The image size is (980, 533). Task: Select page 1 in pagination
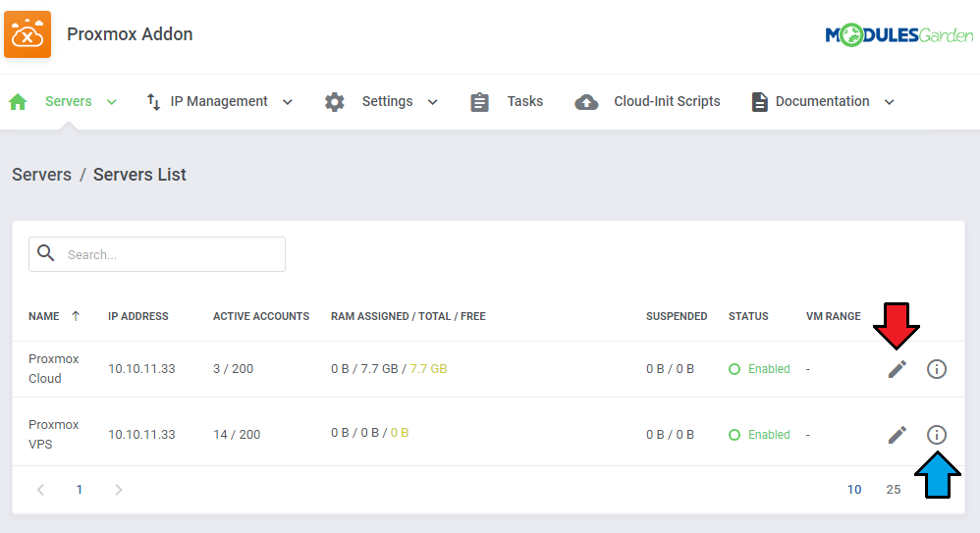point(80,490)
